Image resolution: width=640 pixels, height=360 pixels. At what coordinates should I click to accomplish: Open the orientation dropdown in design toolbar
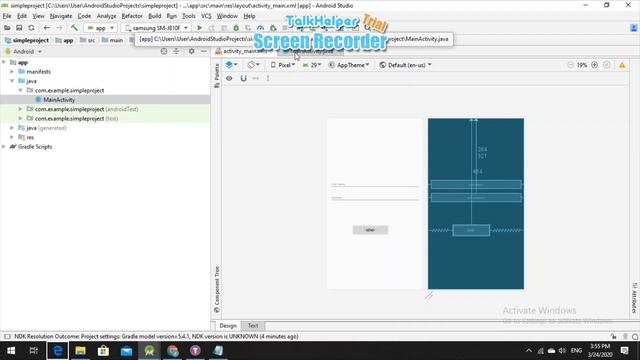[253, 65]
